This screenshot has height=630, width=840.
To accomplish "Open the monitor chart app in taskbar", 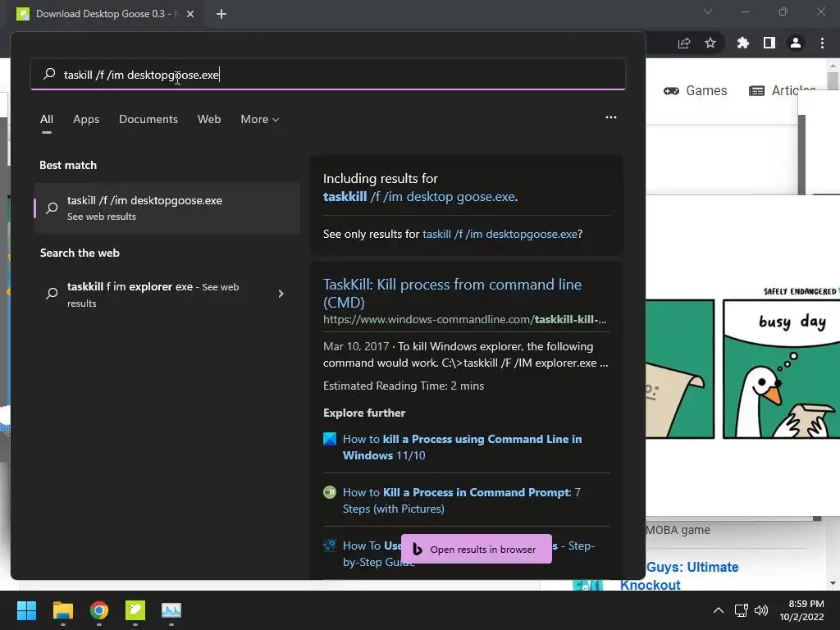I will (171, 610).
